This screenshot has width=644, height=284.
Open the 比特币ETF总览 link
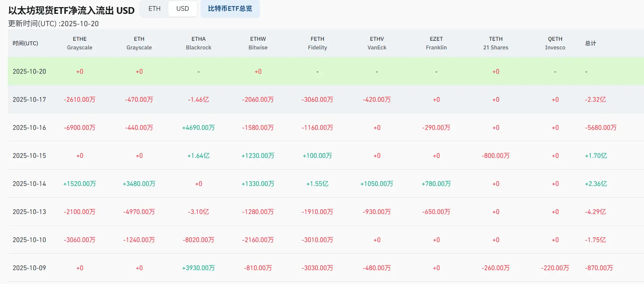230,9
